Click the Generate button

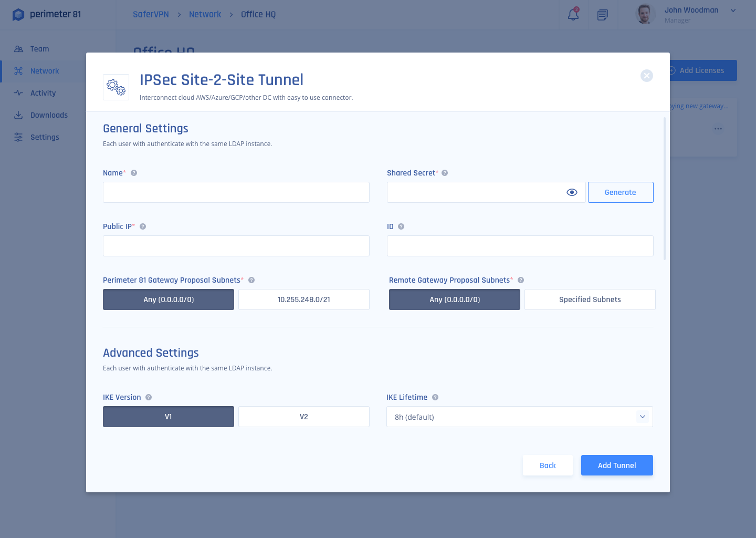(621, 192)
